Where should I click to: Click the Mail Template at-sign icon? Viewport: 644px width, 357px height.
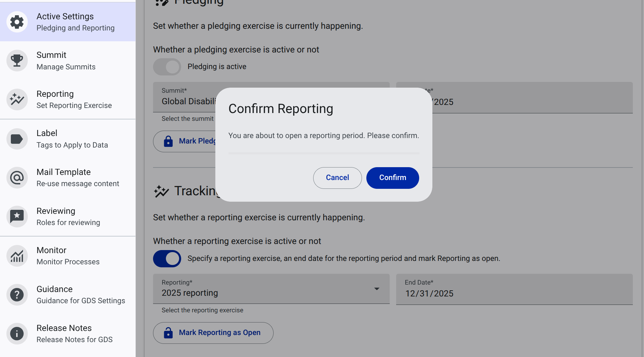tap(17, 178)
